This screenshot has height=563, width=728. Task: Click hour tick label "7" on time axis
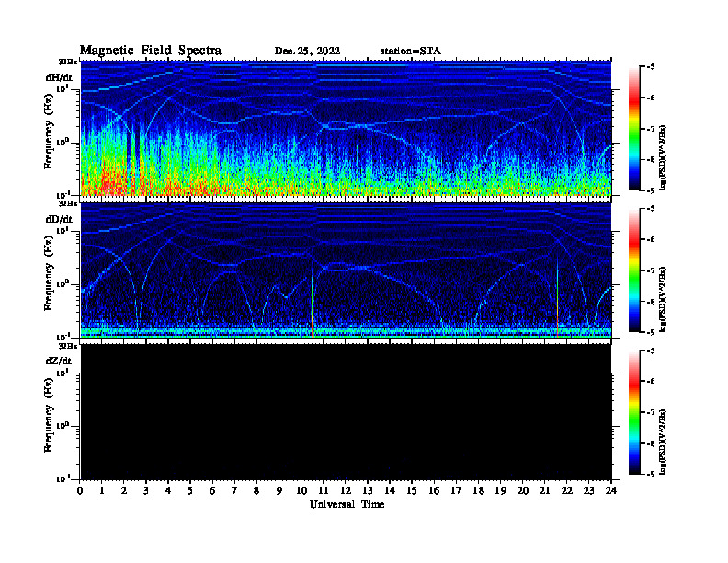(234, 491)
